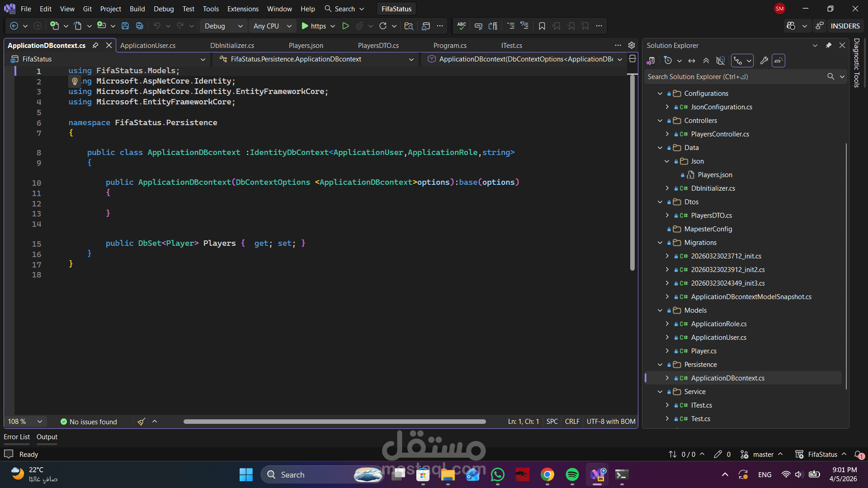
Task: Toggle Show All Files icon in Solution Explorer
Action: (x=721, y=61)
